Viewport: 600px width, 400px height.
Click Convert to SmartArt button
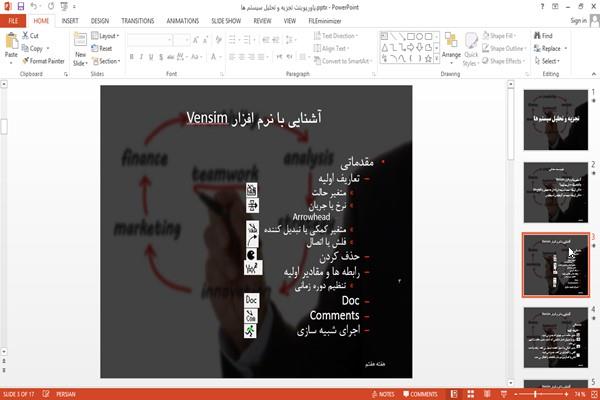click(342, 61)
